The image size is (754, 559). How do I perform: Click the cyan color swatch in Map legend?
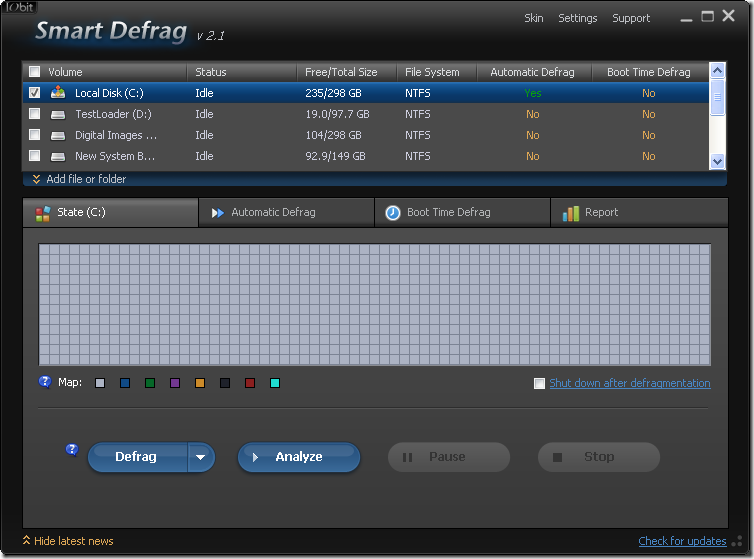[275, 383]
